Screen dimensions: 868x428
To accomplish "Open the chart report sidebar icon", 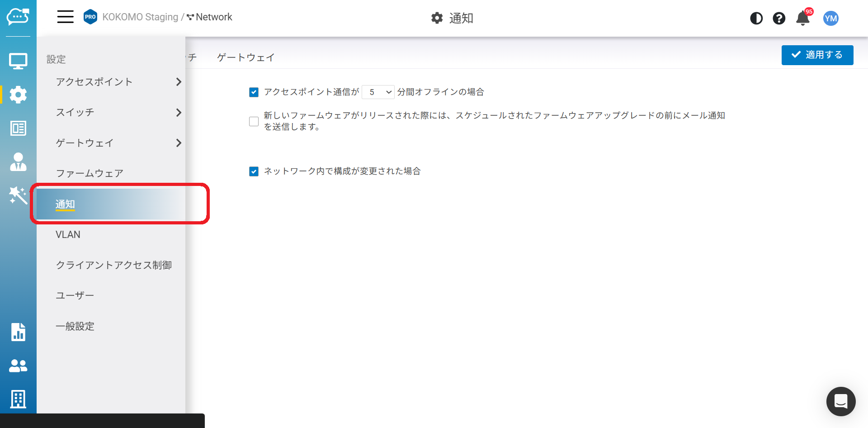I will click(x=18, y=332).
